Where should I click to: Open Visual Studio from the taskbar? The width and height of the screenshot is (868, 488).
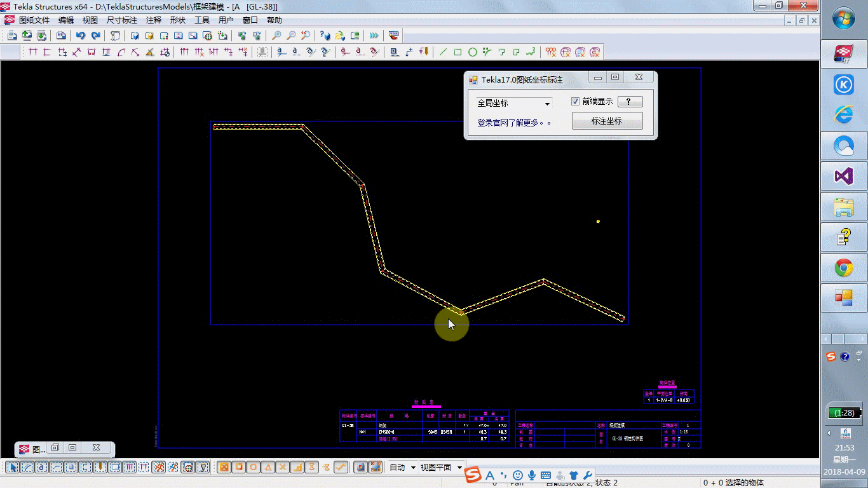(x=843, y=177)
